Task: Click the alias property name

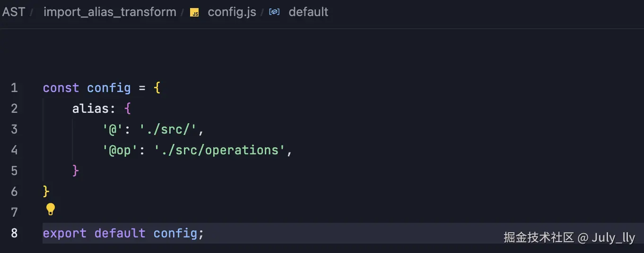Action: 90,109
